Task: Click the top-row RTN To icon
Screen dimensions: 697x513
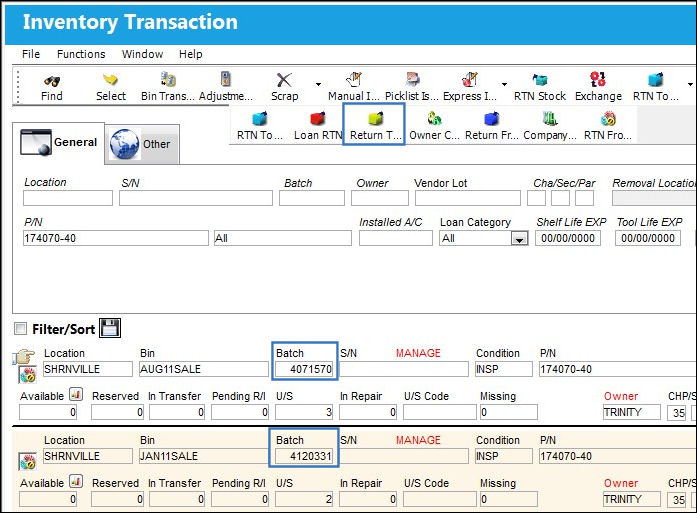Action: [x=655, y=80]
